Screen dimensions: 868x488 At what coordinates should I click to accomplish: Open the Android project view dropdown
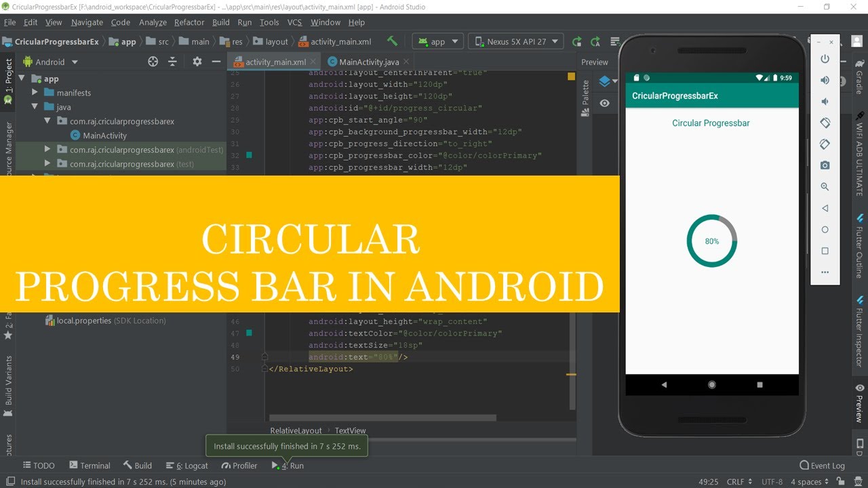coord(51,62)
